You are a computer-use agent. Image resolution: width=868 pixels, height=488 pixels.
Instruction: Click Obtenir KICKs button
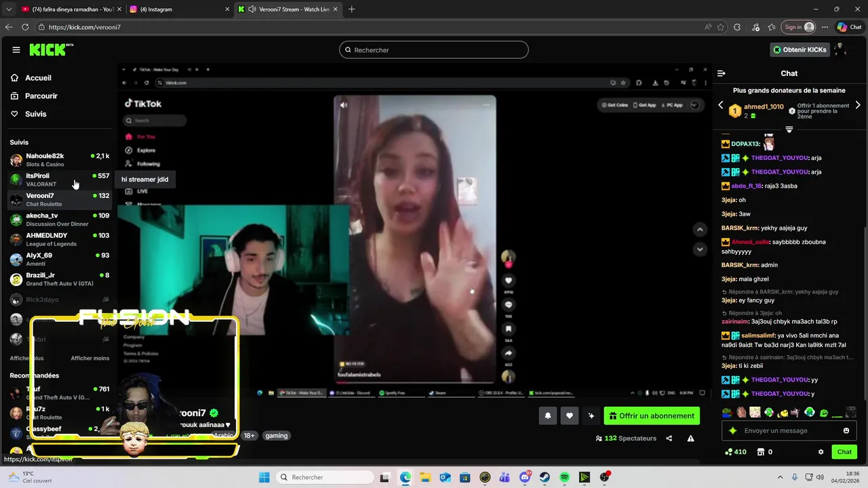click(x=800, y=49)
